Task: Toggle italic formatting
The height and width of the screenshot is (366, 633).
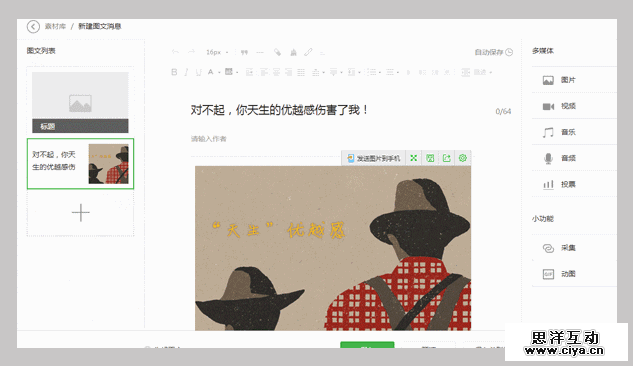Action: (x=187, y=72)
